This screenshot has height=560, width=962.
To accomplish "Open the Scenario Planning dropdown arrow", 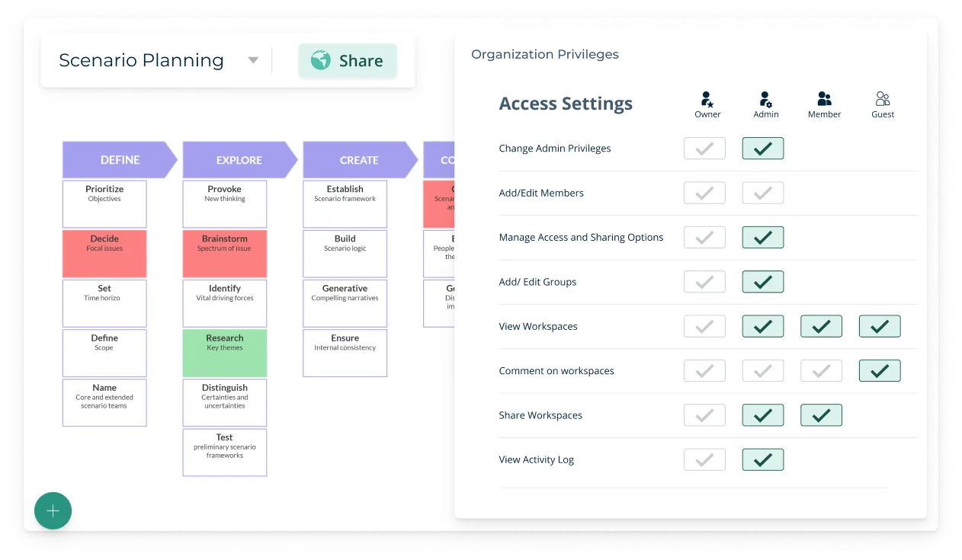I will [253, 61].
